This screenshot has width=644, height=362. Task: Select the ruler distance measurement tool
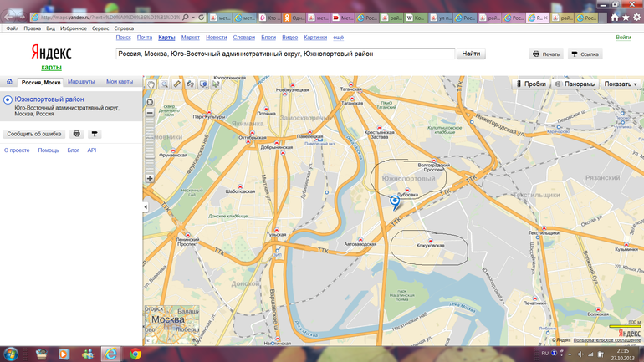tap(177, 84)
